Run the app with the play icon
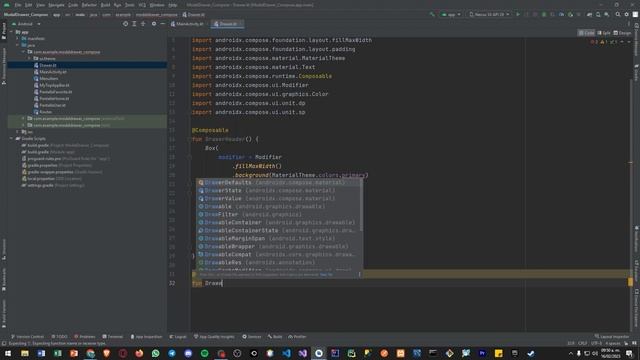The image size is (640, 360). (x=518, y=14)
